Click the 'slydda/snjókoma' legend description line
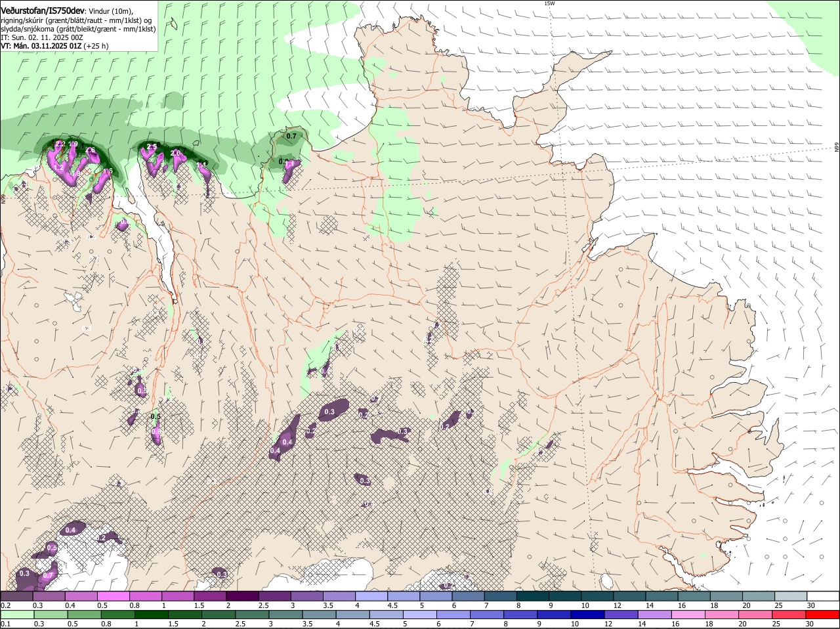Image resolution: width=840 pixels, height=629 pixels. pos(78,29)
